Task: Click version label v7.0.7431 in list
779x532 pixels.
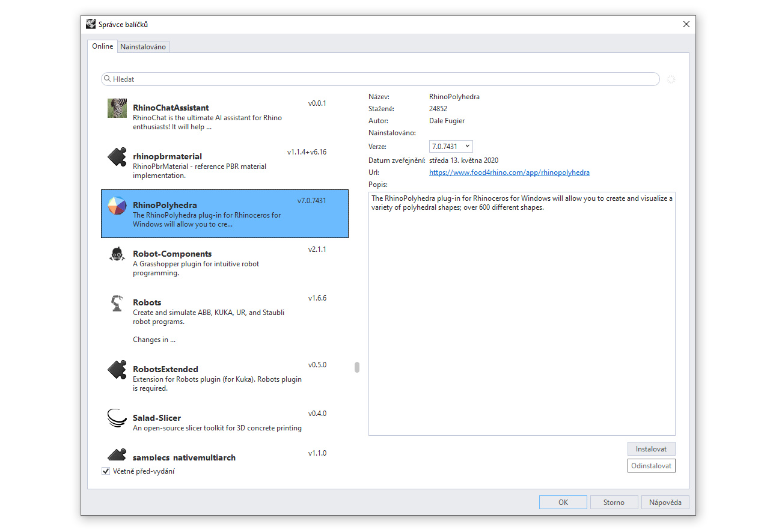Action: coord(312,201)
